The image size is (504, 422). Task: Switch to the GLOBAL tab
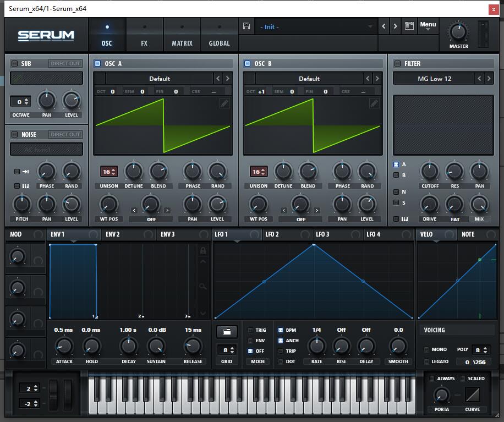coord(219,35)
